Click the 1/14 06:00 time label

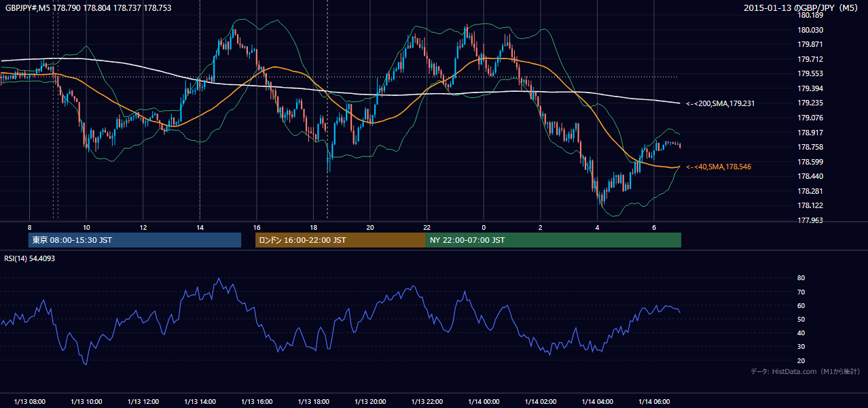(654, 402)
